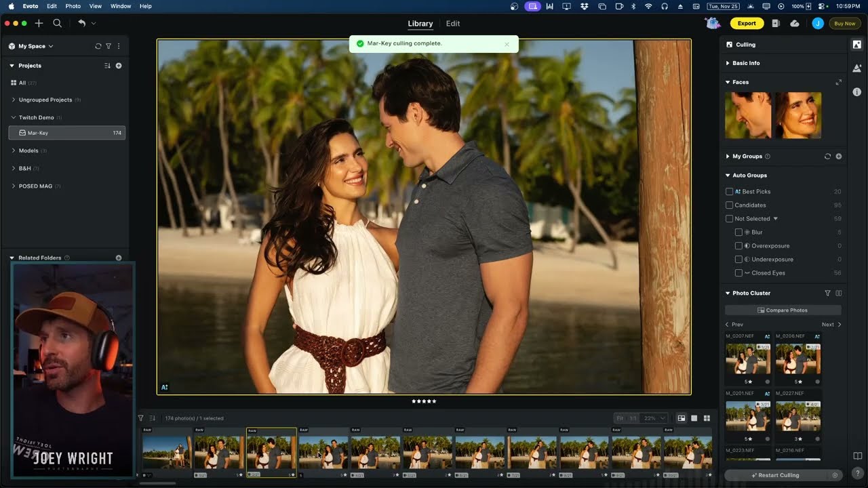Screen dimensions: 868x488
Task: Click the Buy Now button
Action: tap(844, 23)
